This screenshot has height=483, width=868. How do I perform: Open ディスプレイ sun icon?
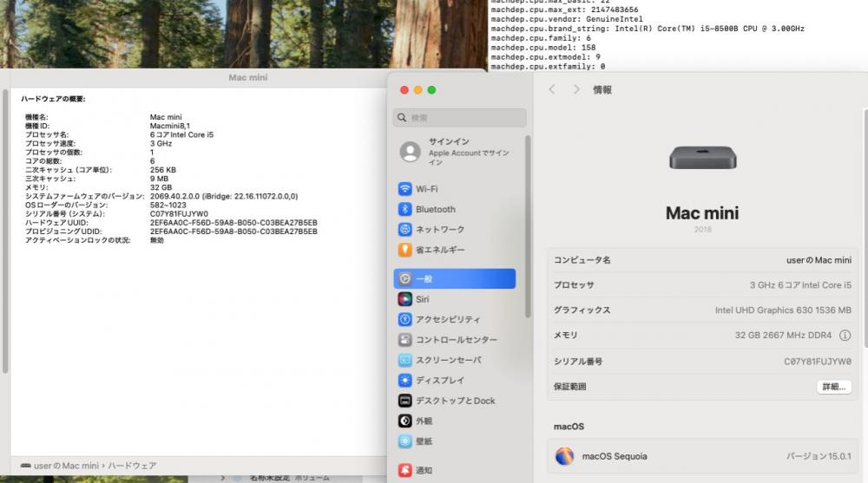[404, 380]
